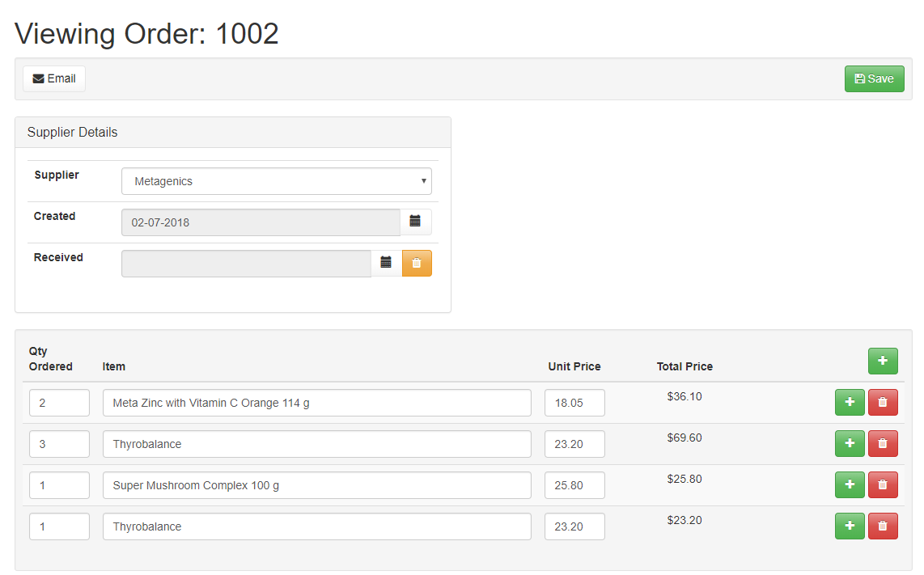The height and width of the screenshot is (575, 924).
Task: Open the Created date calendar picker
Action: 416,222
